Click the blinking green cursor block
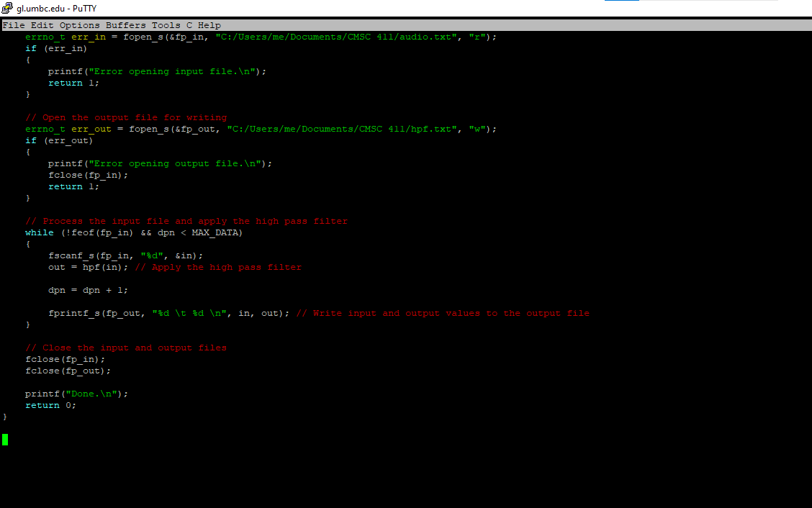The image size is (812, 508). (5, 440)
